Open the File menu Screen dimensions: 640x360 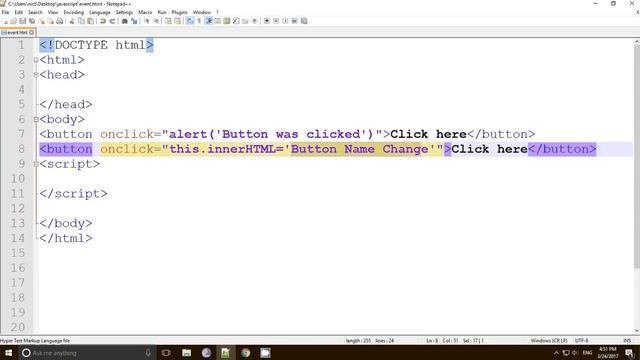(x=5, y=12)
